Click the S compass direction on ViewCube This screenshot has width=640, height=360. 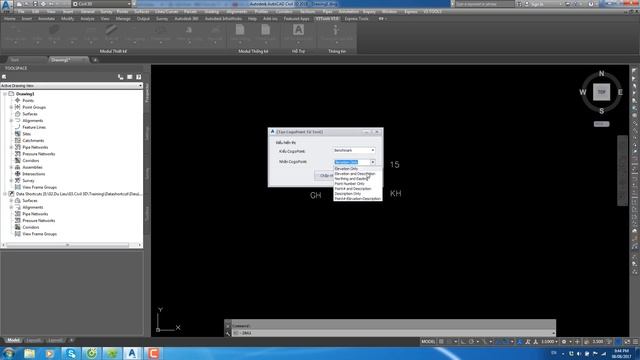click(x=601, y=111)
